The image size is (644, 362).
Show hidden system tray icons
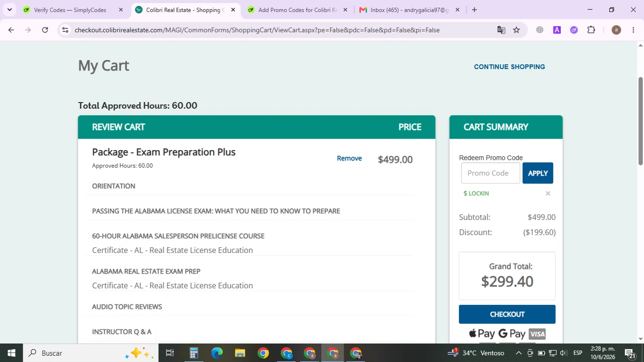519,353
